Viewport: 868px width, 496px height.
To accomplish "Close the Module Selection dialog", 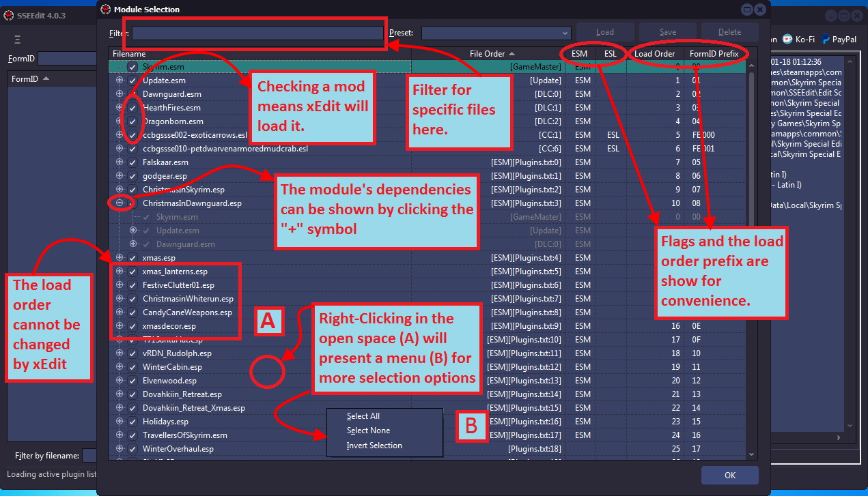I will click(761, 9).
